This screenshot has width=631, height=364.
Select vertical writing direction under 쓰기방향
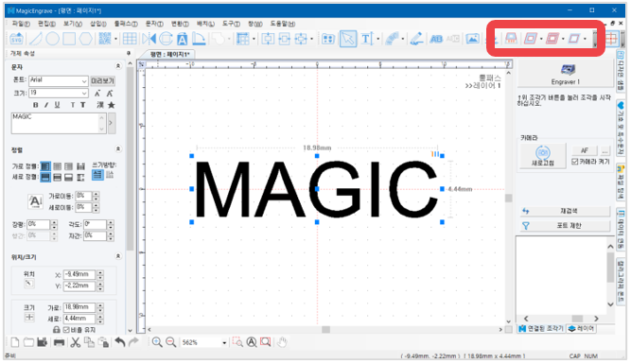[110, 175]
